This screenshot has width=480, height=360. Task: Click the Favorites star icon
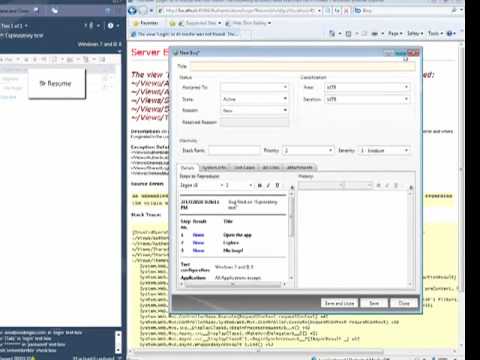136,23
